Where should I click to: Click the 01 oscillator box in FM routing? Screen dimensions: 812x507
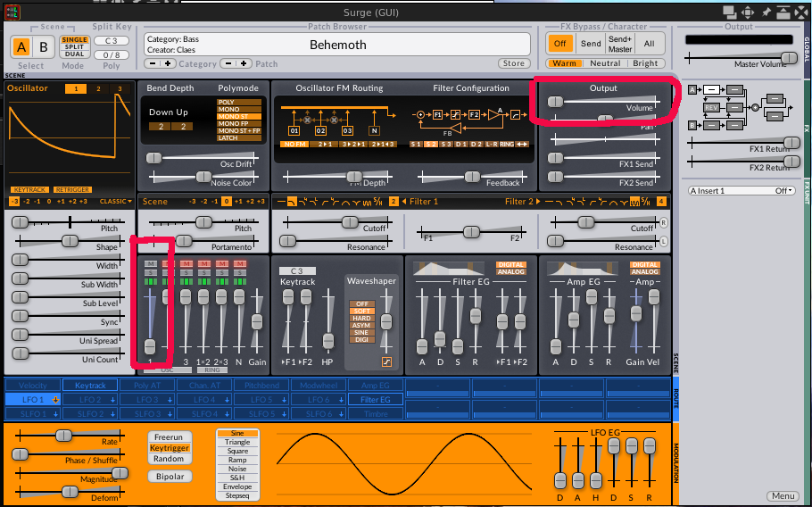[294, 130]
